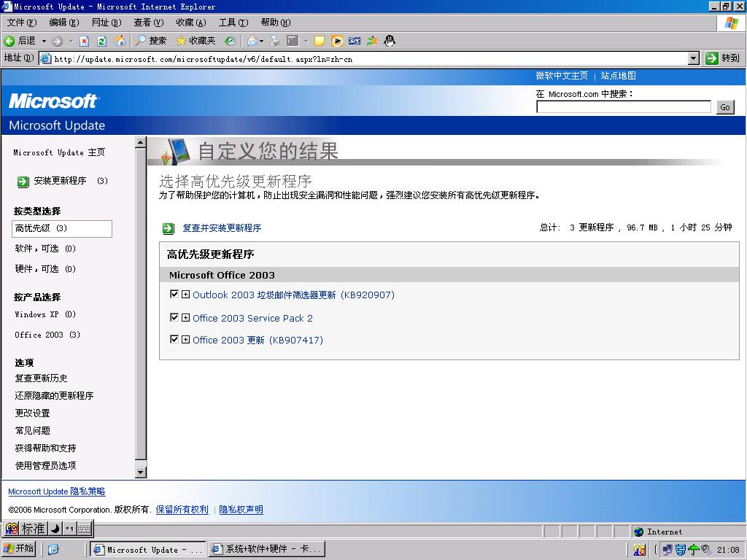Click the blue link toolbar icon
747x560 pixels.
tap(355, 41)
